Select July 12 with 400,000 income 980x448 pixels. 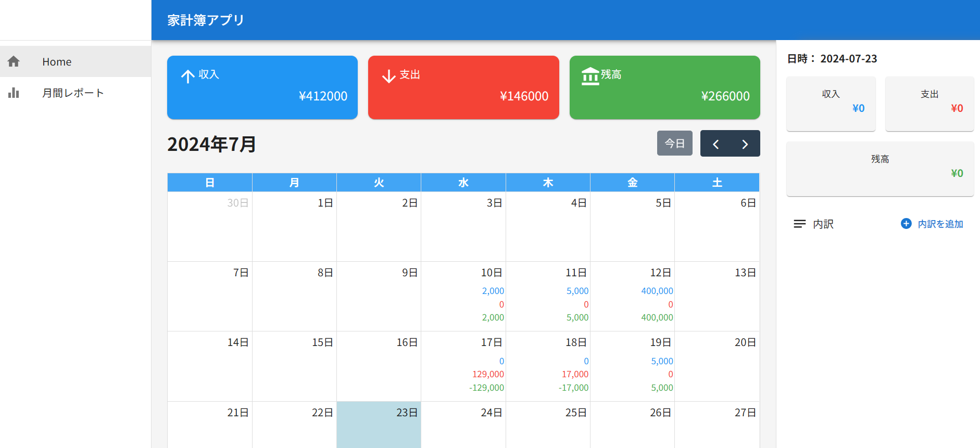[632, 296]
